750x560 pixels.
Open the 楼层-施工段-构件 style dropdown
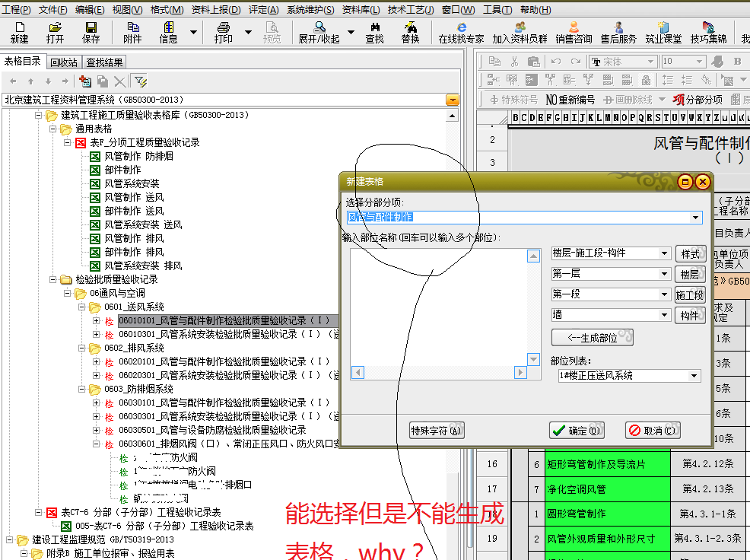pyautogui.click(x=664, y=253)
